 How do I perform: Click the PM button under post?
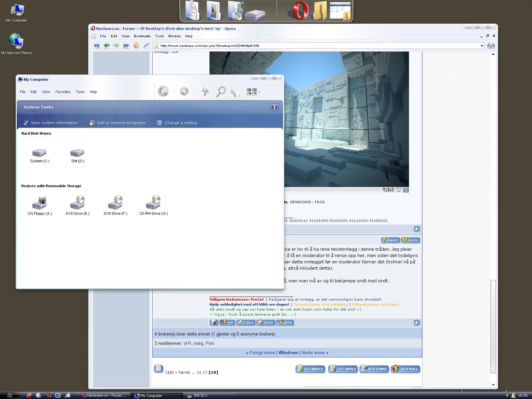click(x=227, y=323)
